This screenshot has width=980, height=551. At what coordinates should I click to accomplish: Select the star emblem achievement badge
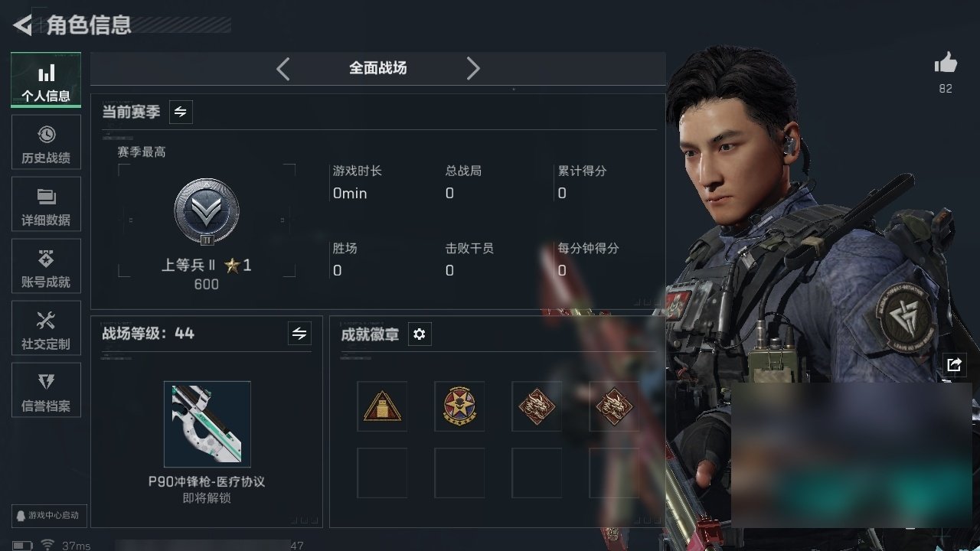click(x=459, y=406)
